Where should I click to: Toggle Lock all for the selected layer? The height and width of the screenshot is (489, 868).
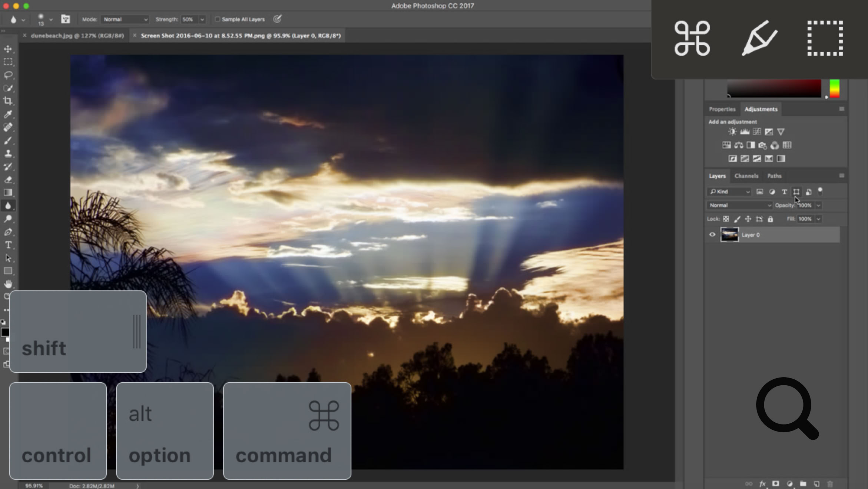click(770, 219)
